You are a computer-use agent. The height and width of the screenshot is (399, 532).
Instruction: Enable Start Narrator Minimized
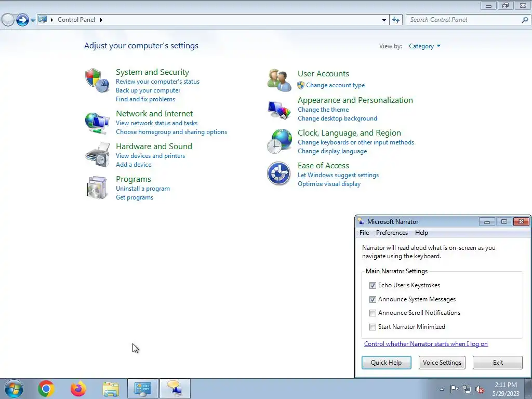(x=373, y=327)
